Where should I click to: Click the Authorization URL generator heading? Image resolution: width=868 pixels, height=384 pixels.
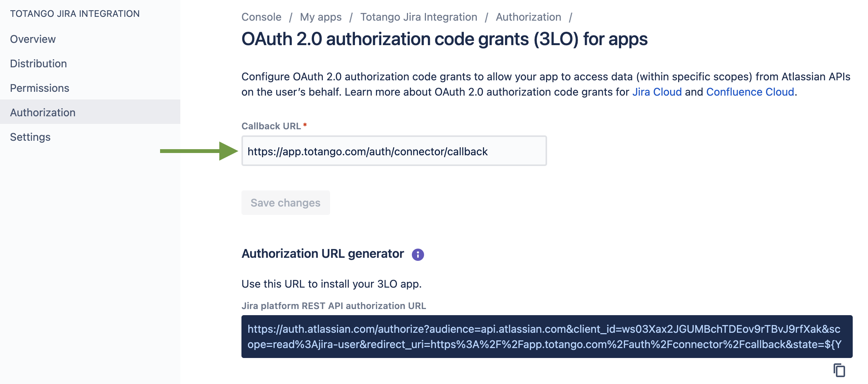[323, 254]
